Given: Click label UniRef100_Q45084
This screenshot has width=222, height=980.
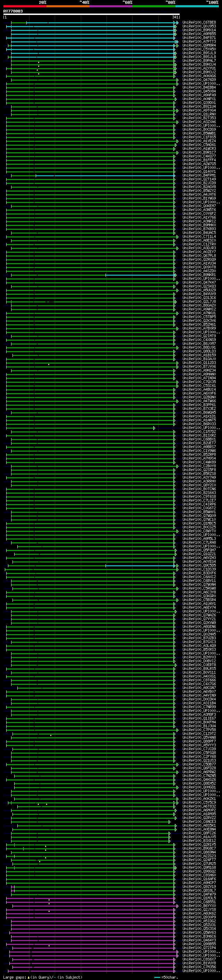Looking at the screenshot, I should click(x=199, y=91).
